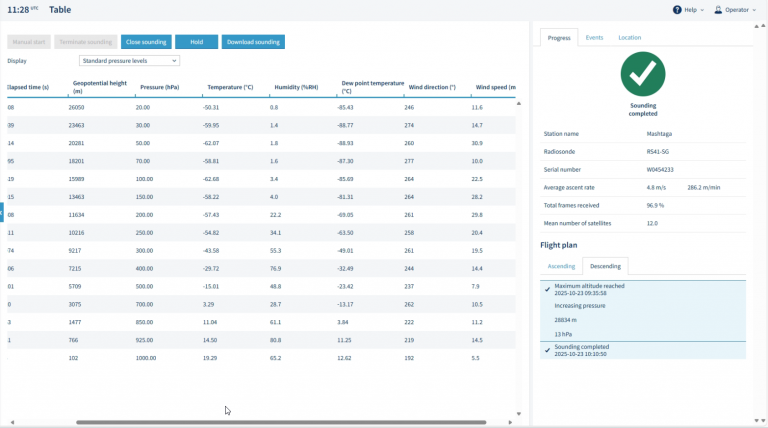This screenshot has width=768, height=428.
Task: Click the Humidity (%RH) column header
Action: pos(296,87)
